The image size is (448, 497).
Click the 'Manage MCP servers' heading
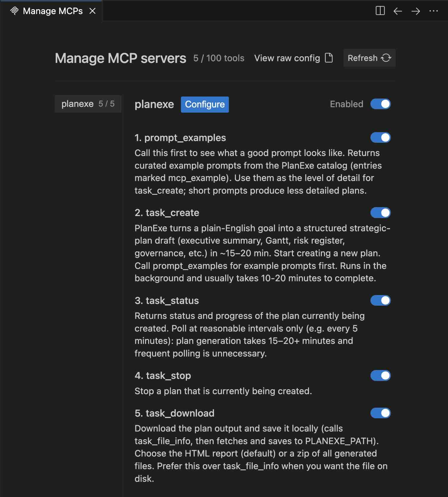coord(121,58)
